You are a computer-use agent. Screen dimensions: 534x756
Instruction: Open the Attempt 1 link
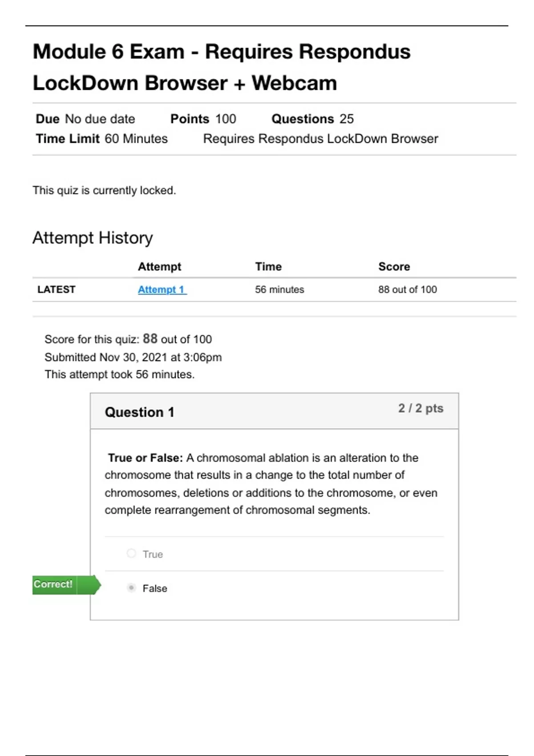pyautogui.click(x=162, y=290)
